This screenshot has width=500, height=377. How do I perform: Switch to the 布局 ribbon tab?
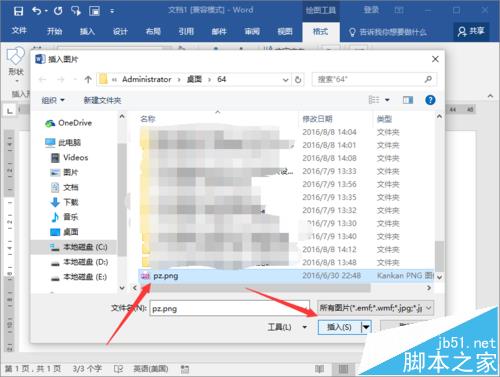153,31
